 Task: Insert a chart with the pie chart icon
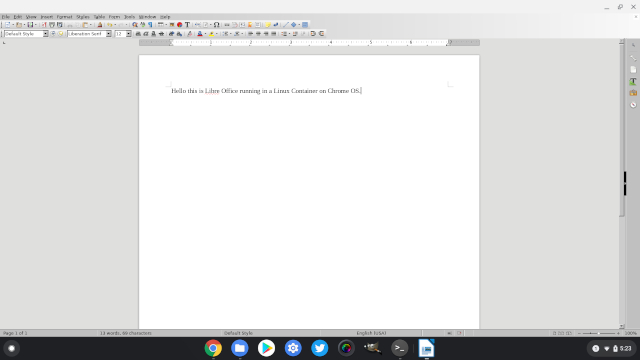180,24
